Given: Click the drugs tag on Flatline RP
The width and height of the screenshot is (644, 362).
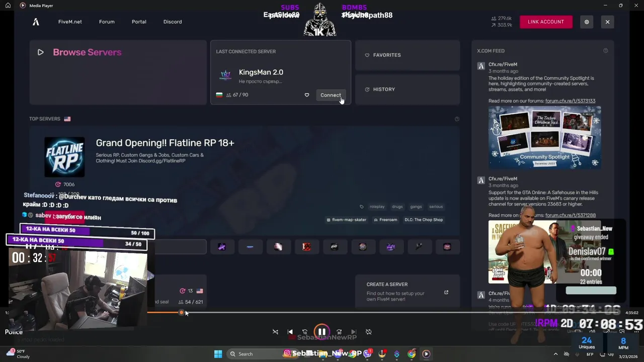Looking at the screenshot, I should point(397,207).
